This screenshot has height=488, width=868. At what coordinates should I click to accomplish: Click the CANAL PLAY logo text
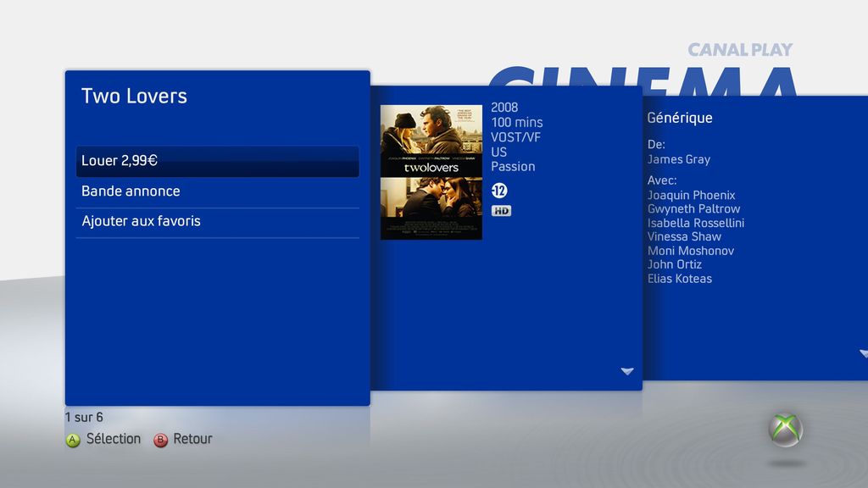point(740,50)
